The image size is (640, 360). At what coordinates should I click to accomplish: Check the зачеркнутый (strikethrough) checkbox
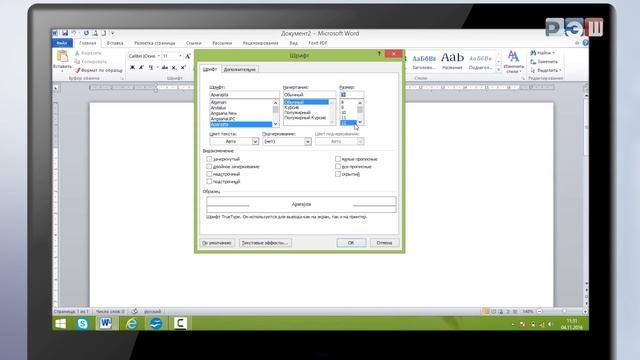(209, 159)
